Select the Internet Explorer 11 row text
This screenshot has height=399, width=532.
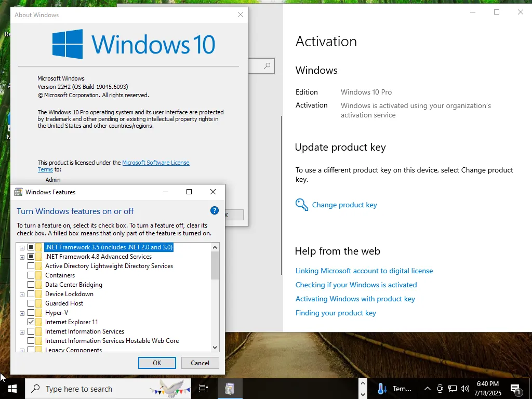[x=72, y=322]
